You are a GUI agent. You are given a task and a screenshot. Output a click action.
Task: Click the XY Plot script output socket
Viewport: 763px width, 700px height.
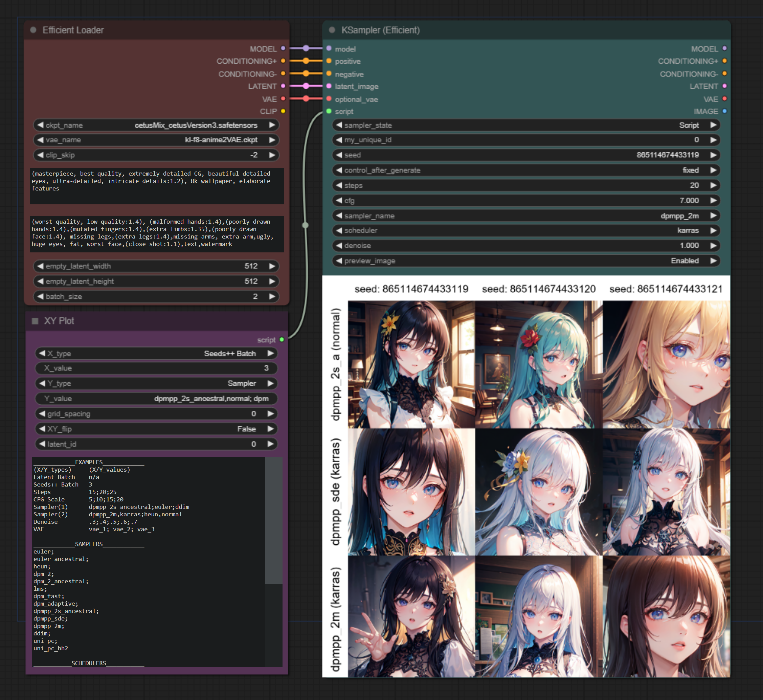(x=282, y=340)
